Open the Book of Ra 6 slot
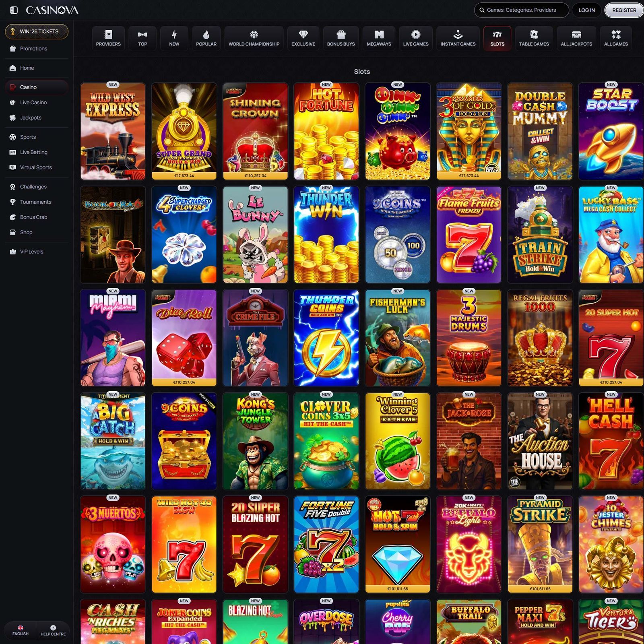 pyautogui.click(x=113, y=235)
